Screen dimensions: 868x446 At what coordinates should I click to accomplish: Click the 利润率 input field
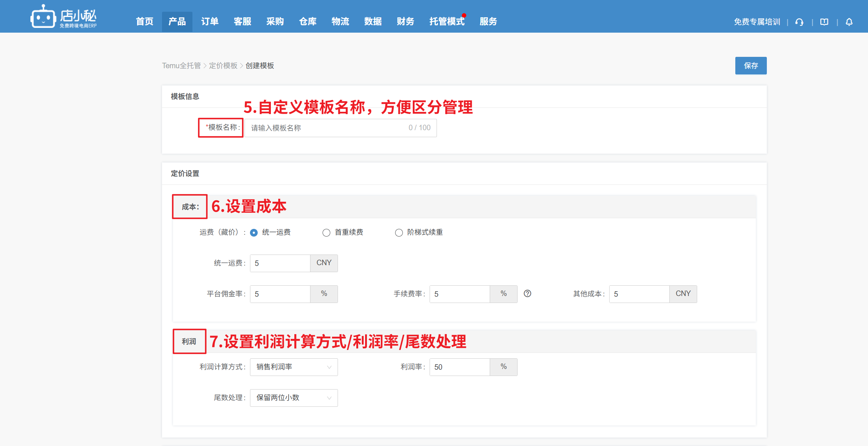tap(459, 367)
